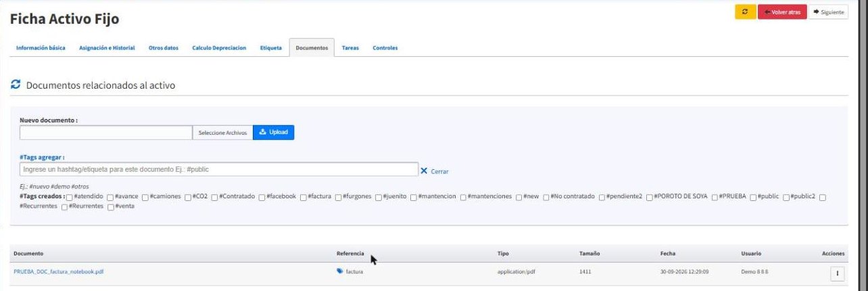Click the Cerrar link with X
This screenshot has height=291, width=868.
point(435,171)
